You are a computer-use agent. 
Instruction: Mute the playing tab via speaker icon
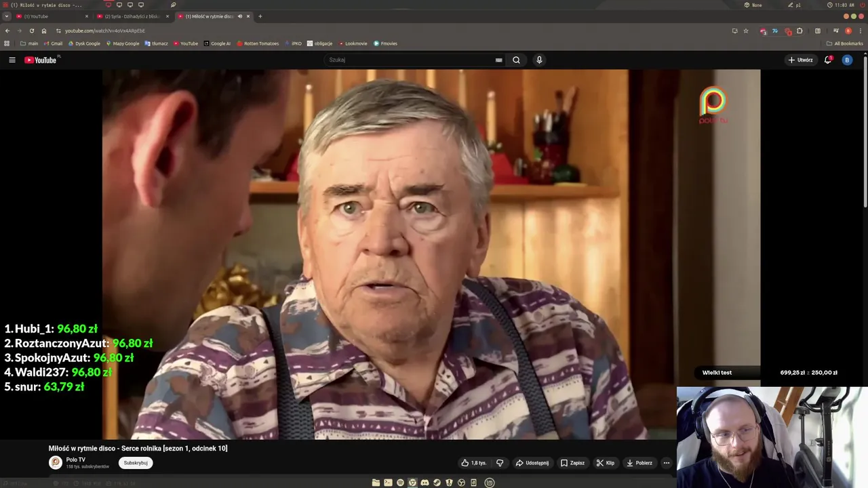239,16
